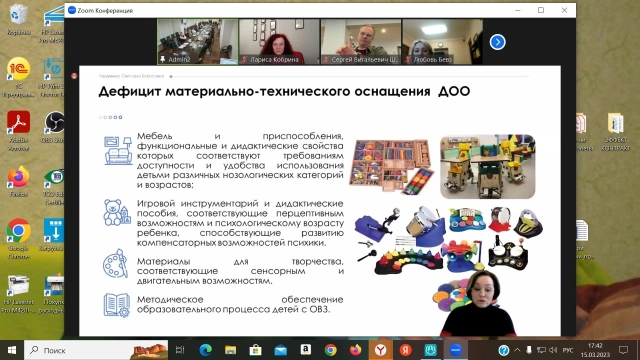
Task: Select Лариса Кобрина participant video
Action: 279,42
